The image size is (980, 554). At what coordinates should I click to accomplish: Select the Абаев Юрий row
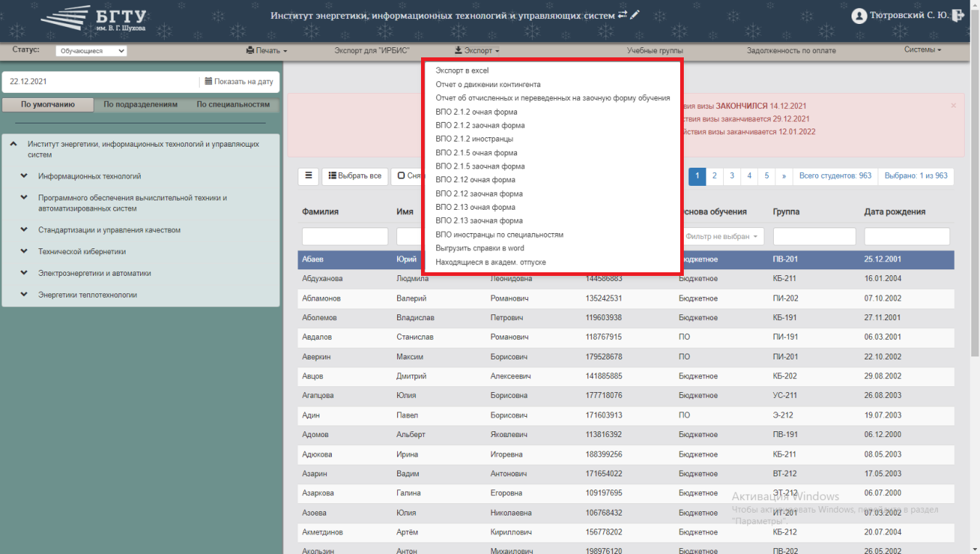[626, 260]
